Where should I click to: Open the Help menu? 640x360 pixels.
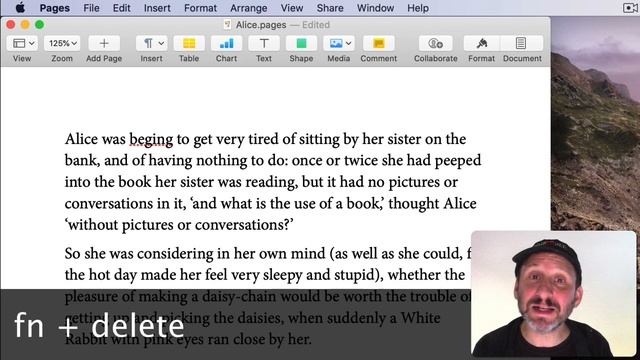point(418,8)
